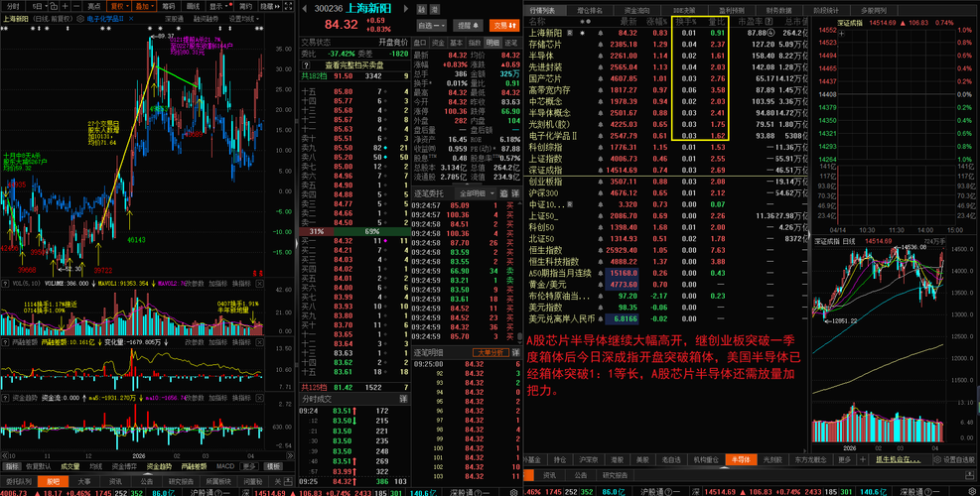This screenshot has width=980, height=496.
Task: Click bell icon in 半导体 row
Action: [x=601, y=56]
